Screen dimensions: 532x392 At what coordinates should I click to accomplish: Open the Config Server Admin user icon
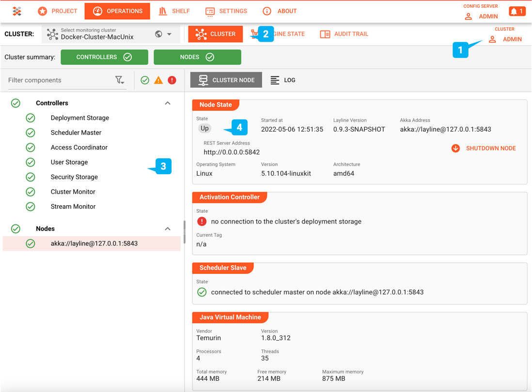468,16
